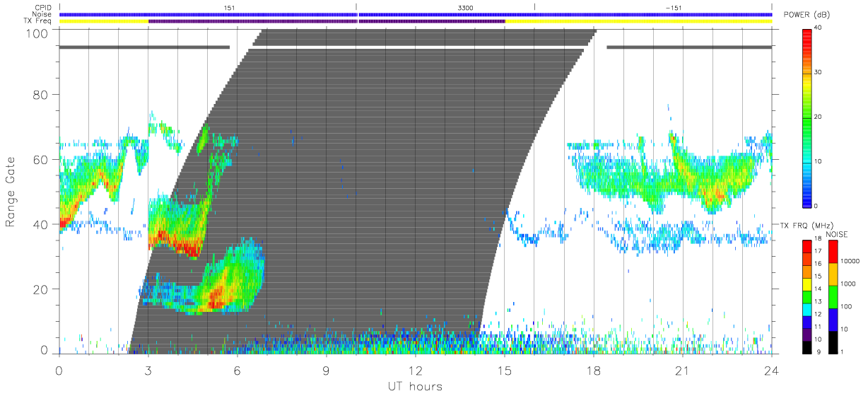Select CPID value -151 in the header
Viewport: 868px width, 401px height.
pyautogui.click(x=674, y=8)
